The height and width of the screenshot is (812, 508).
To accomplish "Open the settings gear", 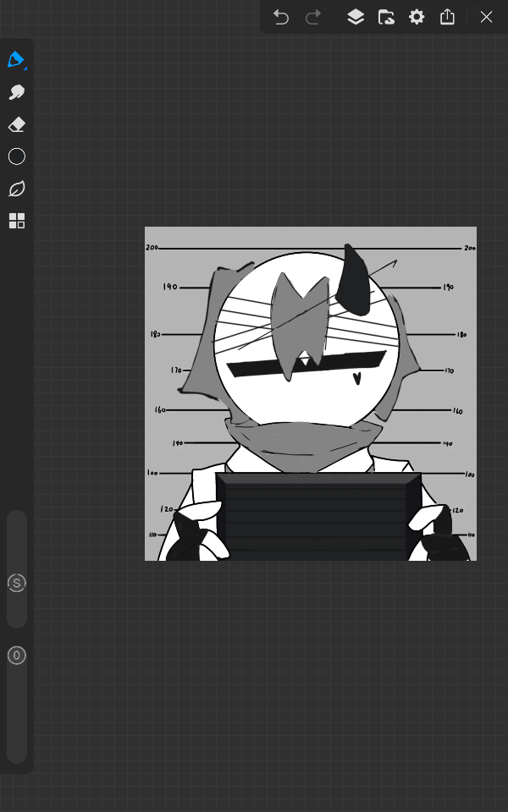I will [x=417, y=17].
